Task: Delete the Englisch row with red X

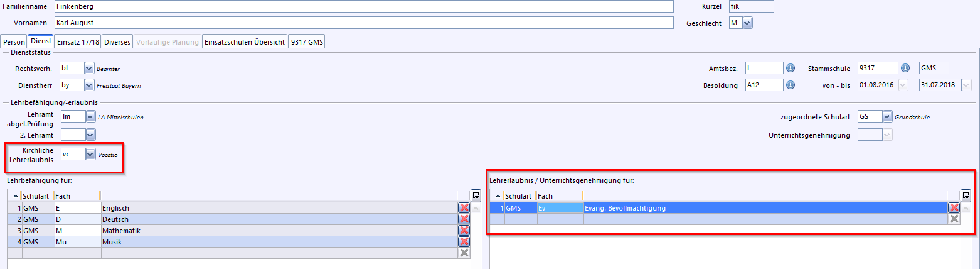Action: click(464, 208)
